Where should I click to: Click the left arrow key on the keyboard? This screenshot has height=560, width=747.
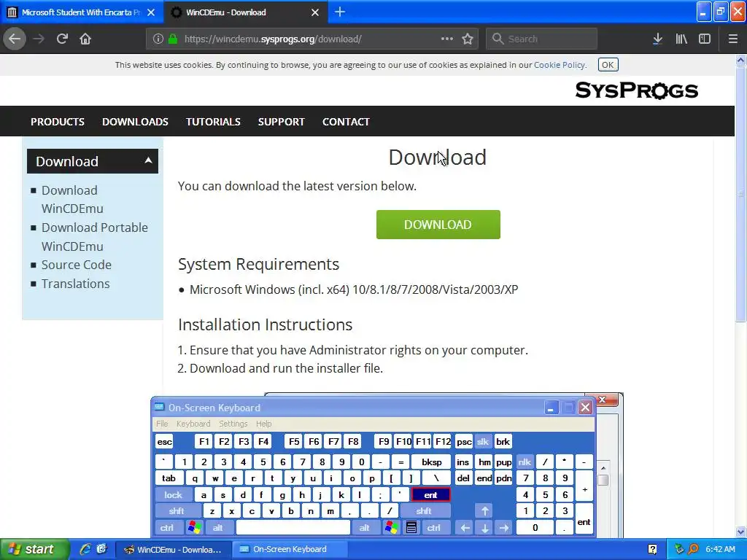pos(465,528)
